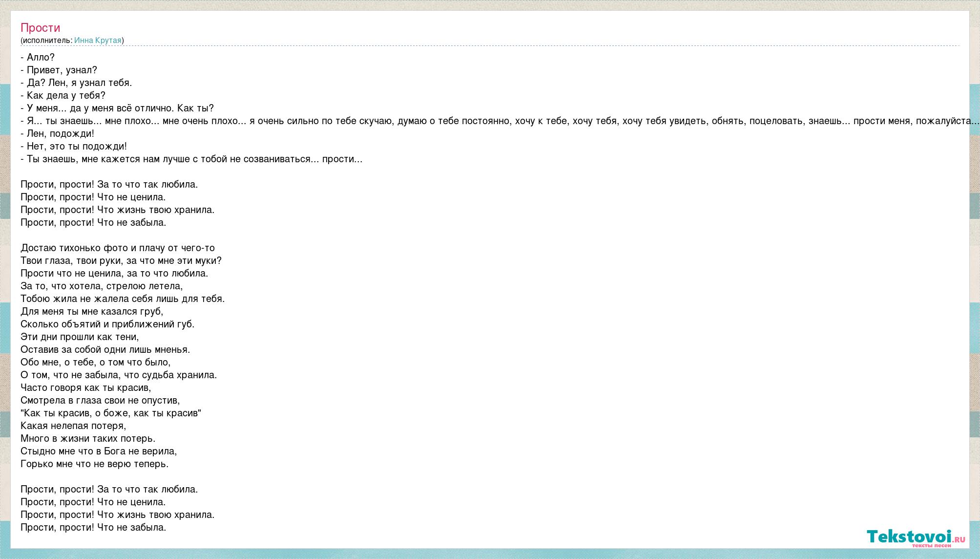Click the line 'Оставив за собой одни лишь мненья.'
Screen dimensions: 980x559
tap(105, 349)
